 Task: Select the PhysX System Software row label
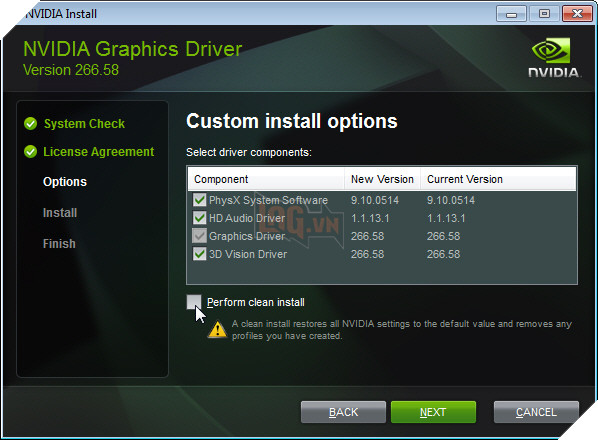[268, 200]
